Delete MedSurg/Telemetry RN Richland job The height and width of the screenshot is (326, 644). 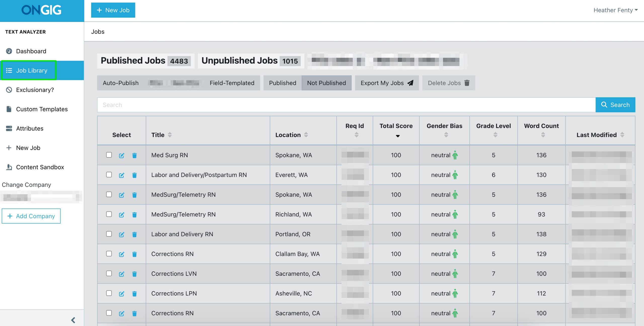[x=135, y=215]
